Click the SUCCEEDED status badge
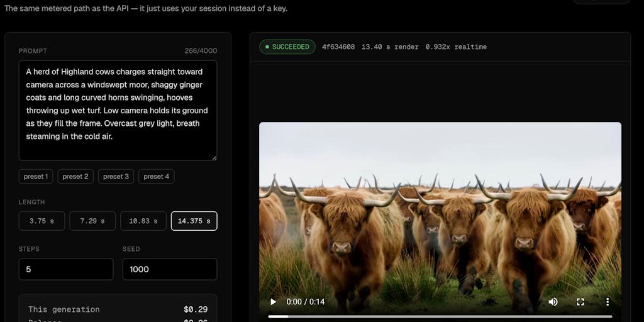This screenshot has height=322, width=644. click(x=287, y=47)
